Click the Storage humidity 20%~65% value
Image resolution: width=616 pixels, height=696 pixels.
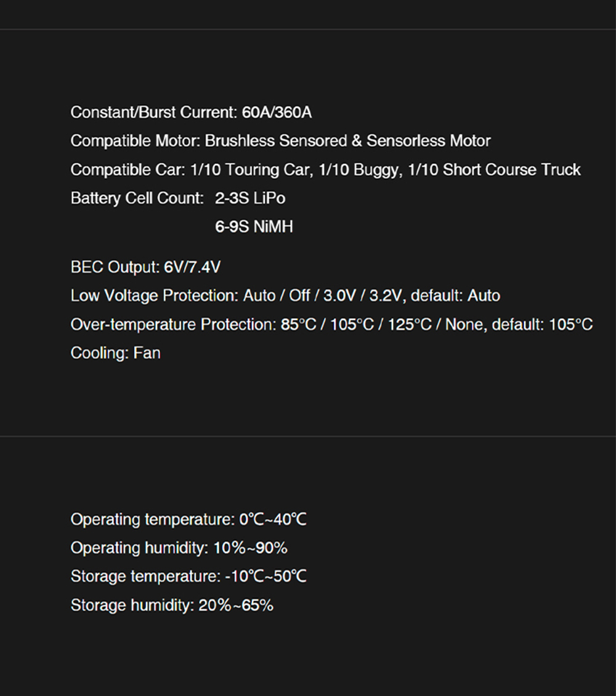point(235,605)
